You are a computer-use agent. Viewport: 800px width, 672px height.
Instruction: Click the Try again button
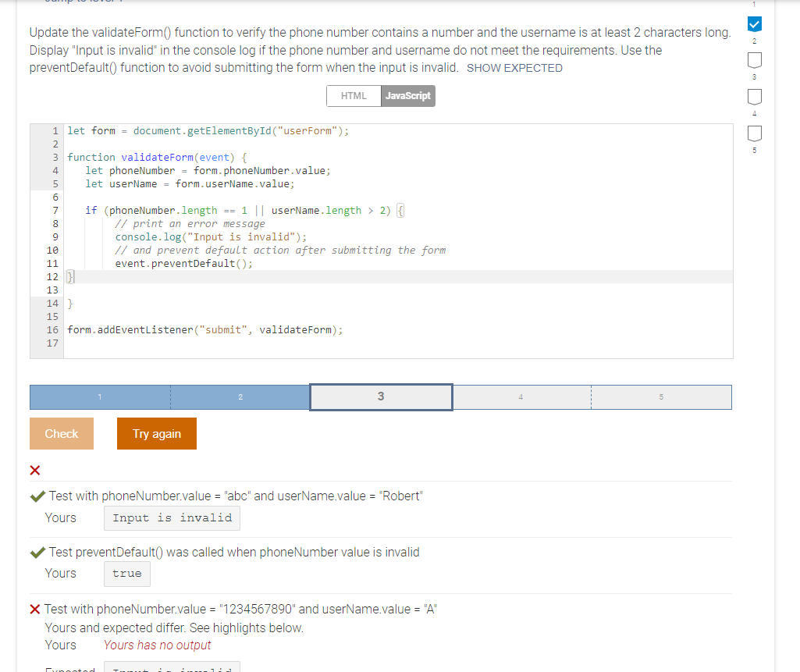pyautogui.click(x=156, y=433)
